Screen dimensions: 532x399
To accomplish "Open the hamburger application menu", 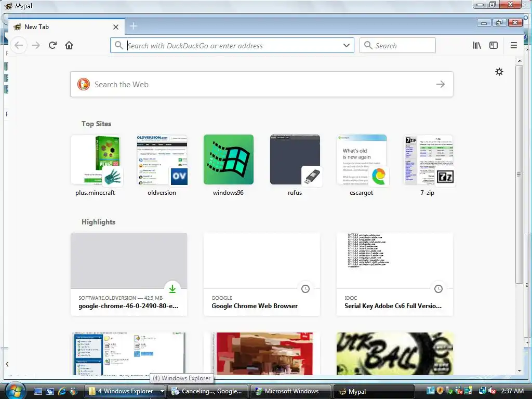I will (x=514, y=45).
